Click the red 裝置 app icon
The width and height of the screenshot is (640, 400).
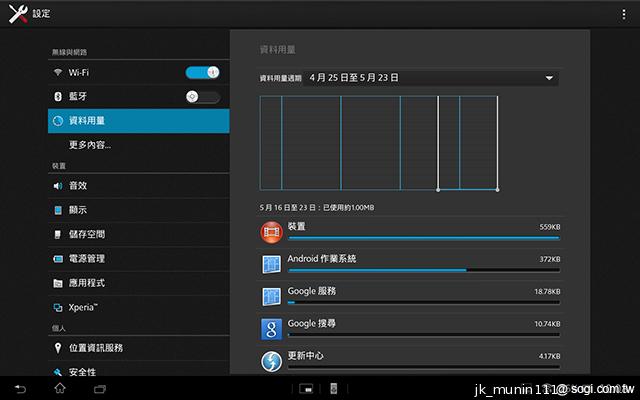coord(271,232)
